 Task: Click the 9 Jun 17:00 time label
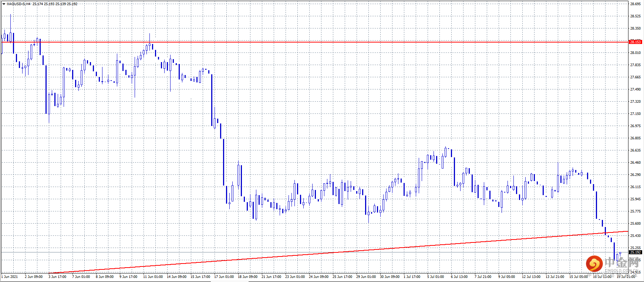(128, 277)
